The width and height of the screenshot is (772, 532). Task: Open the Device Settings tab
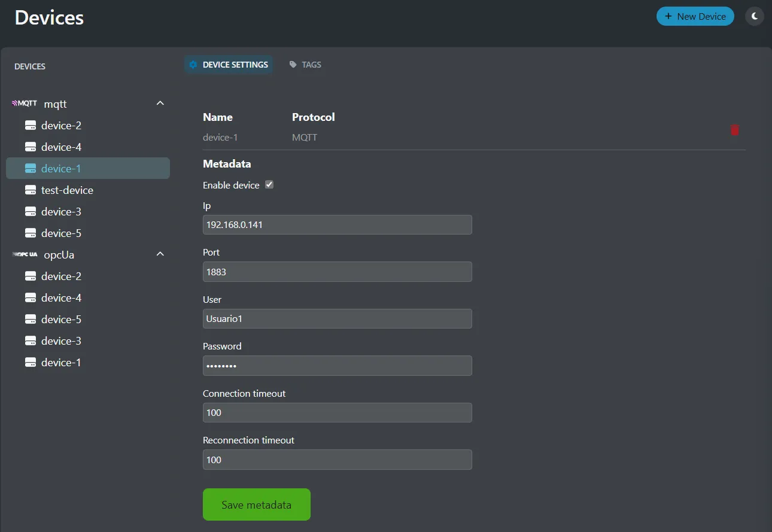(x=229, y=65)
